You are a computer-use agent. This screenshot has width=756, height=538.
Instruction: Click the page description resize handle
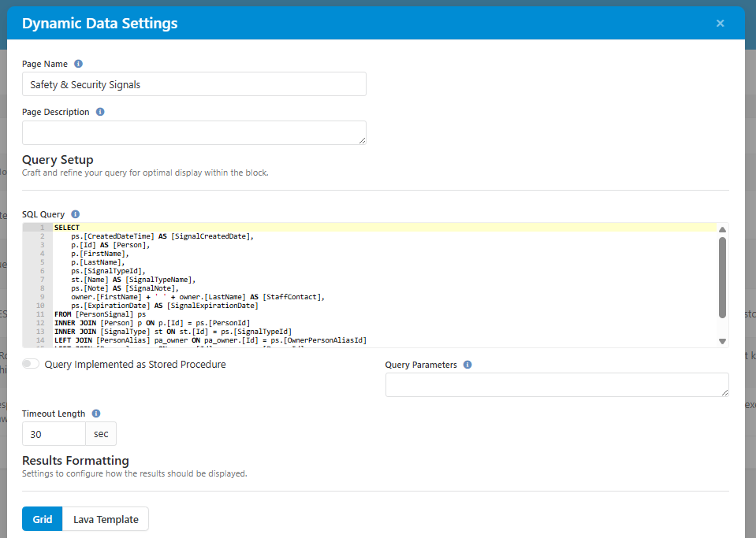coord(362,140)
